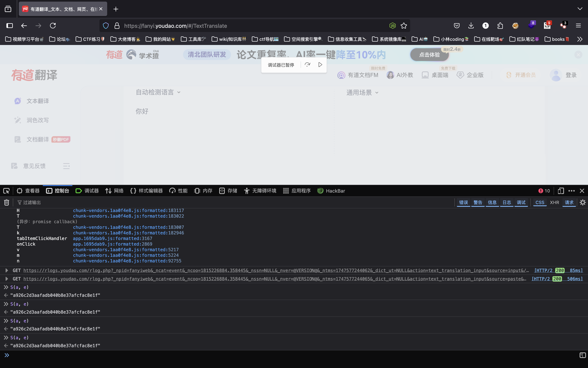This screenshot has width=588, height=368.
Task: Click the 点击体验 banner button
Action: click(x=429, y=55)
